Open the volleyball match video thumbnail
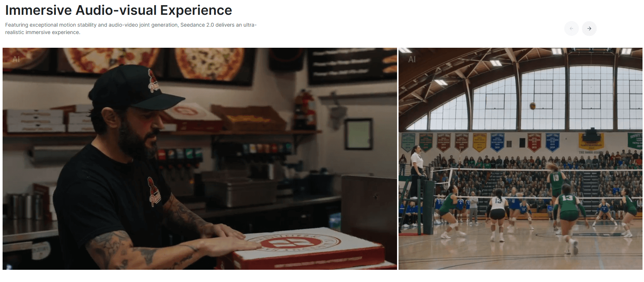Viewport: 644px width, 282px height. pos(521,158)
